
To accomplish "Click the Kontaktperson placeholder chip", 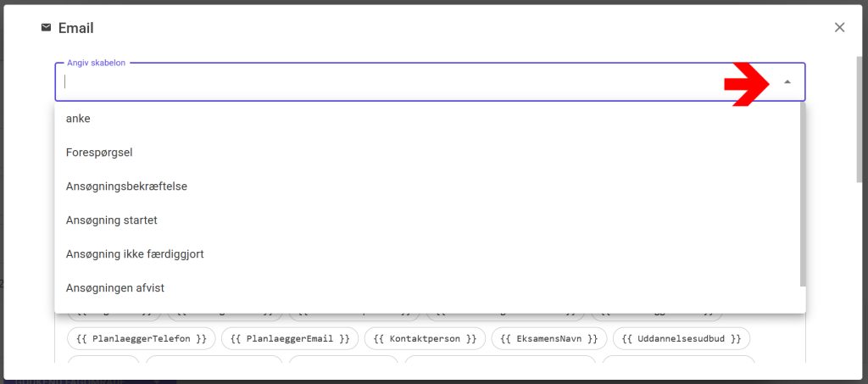I will coord(425,339).
